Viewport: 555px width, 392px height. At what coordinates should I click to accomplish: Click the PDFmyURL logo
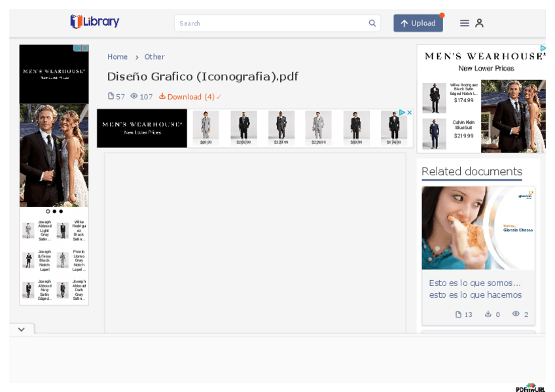(530, 388)
